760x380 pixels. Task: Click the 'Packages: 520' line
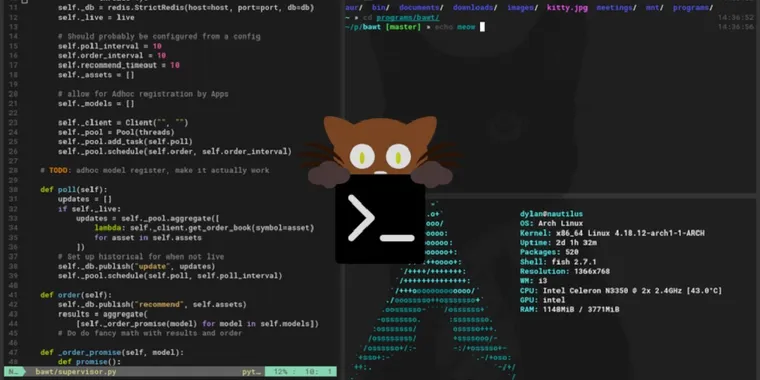point(549,252)
